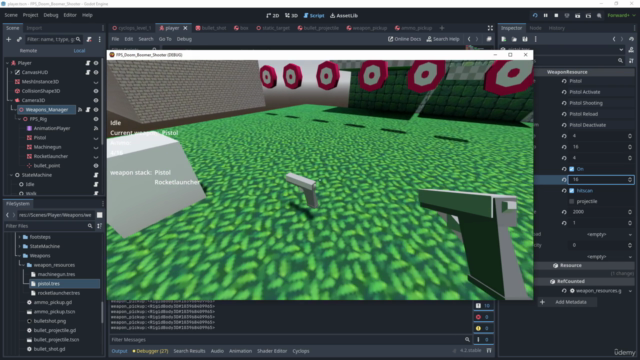Image resolution: width=640 pixels, height=360 pixels.
Task: Show signals on Weapons_Manager node
Action: pyautogui.click(x=80, y=110)
